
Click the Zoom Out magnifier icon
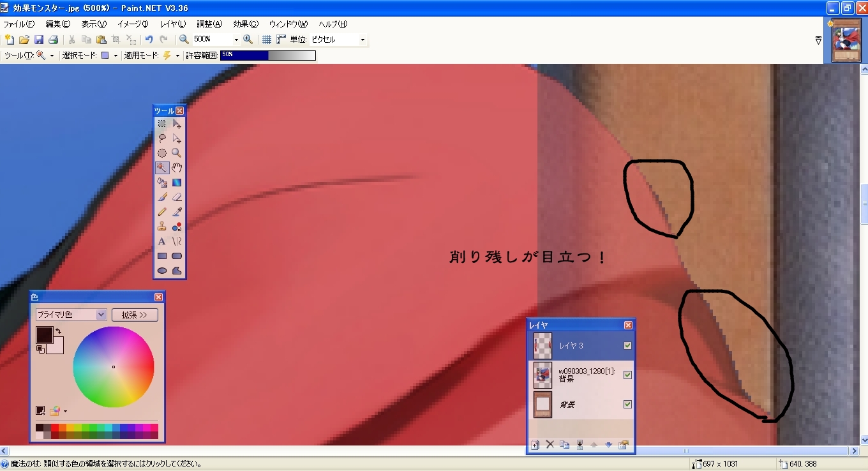point(184,40)
